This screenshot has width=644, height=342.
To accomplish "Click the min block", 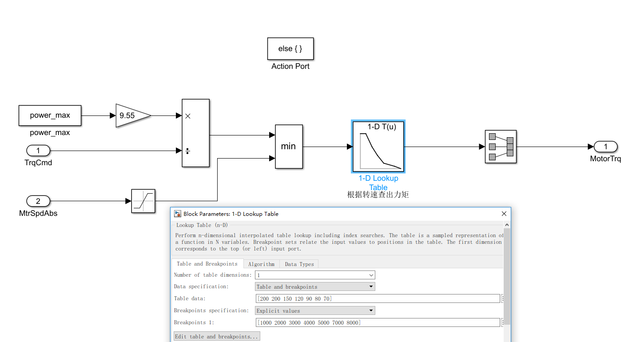I will coord(289,147).
